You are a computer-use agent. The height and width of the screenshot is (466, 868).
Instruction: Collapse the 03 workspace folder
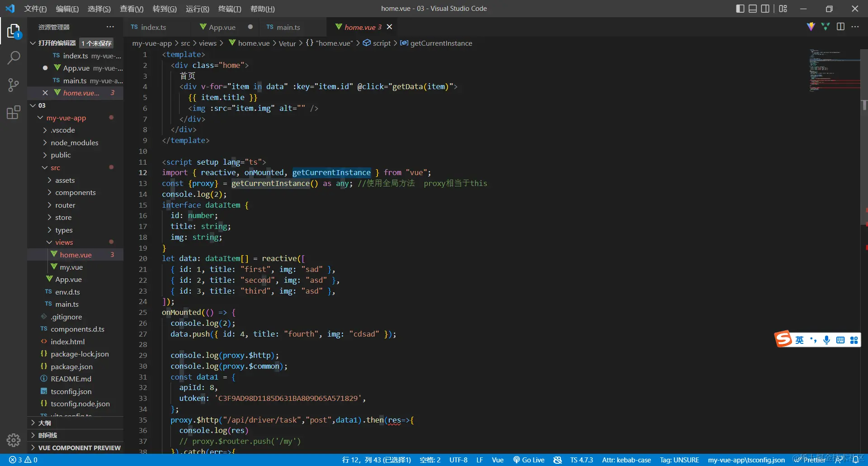point(33,105)
